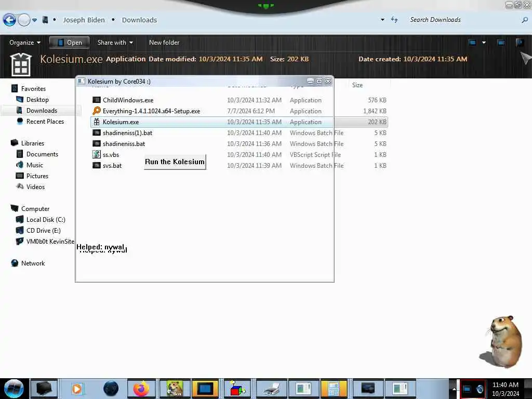Open the Pictures library
This screenshot has width=532, height=399.
[x=37, y=176]
